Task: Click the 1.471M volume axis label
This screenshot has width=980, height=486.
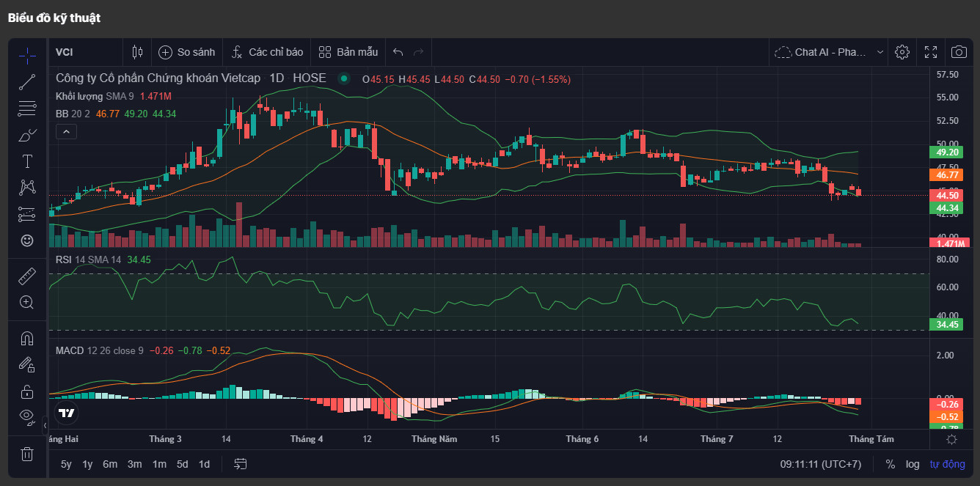Action: [948, 243]
